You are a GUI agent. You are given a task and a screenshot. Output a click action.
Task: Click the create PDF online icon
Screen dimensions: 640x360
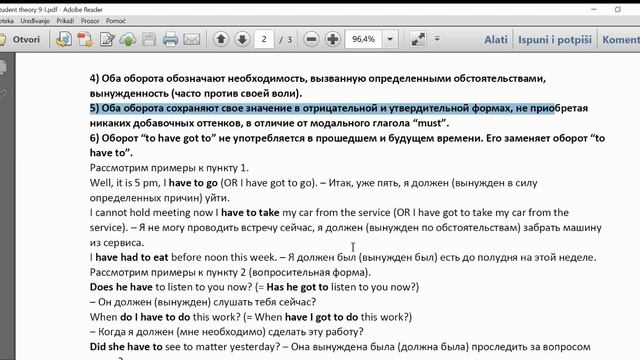point(64,40)
